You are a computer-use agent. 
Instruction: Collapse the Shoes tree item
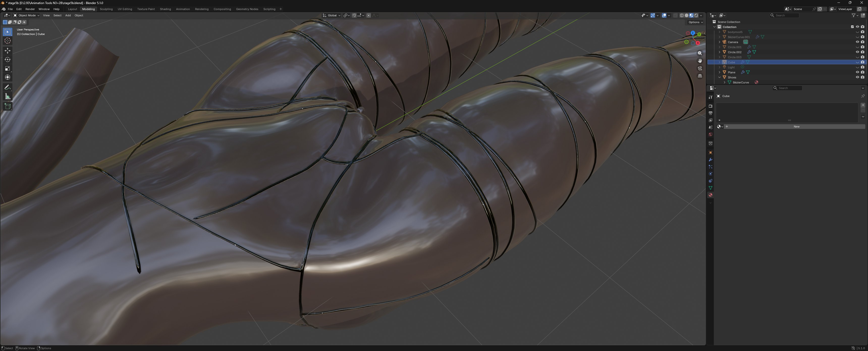coord(719,77)
